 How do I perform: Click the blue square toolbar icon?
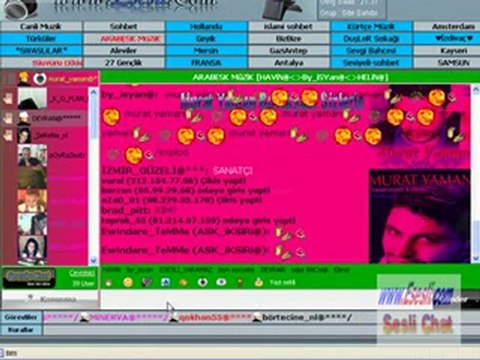[165, 282]
